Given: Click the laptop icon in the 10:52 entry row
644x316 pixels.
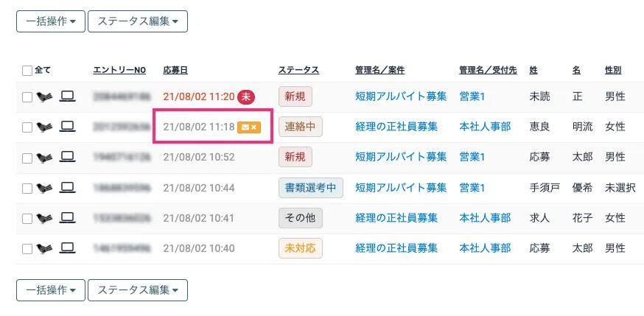Looking at the screenshot, I should pos(68,157).
